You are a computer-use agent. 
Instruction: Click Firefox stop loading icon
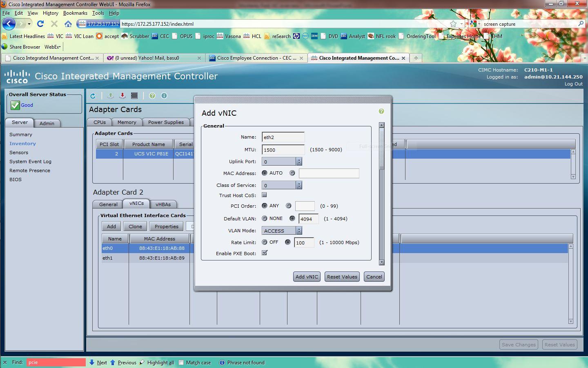point(54,24)
